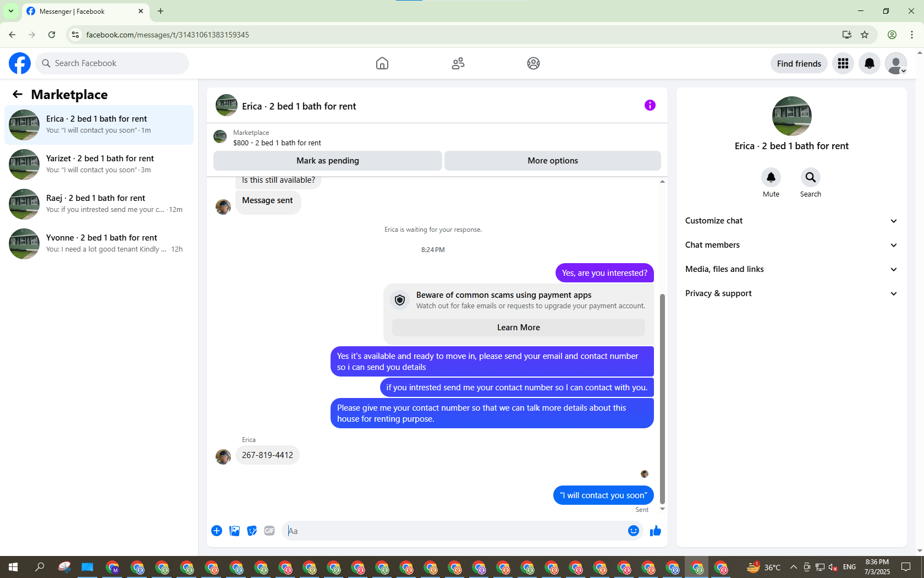Open the Home feed icon
924x578 pixels.
[x=382, y=63]
